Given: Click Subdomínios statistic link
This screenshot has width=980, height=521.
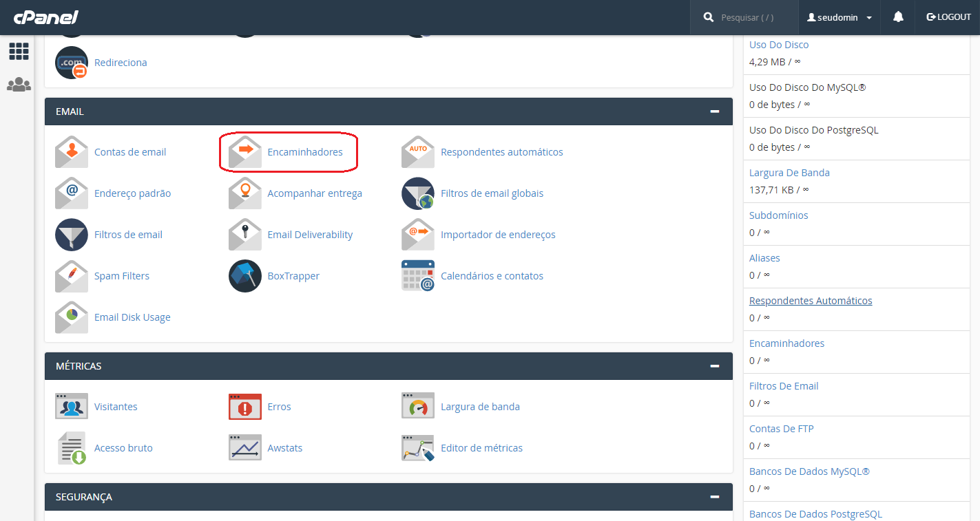Looking at the screenshot, I should (x=779, y=215).
